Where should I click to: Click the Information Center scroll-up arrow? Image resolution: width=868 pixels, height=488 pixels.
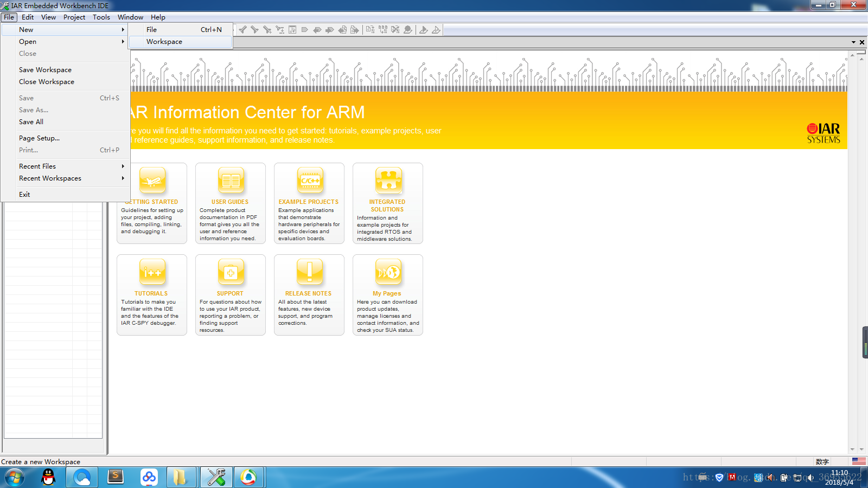coord(853,55)
